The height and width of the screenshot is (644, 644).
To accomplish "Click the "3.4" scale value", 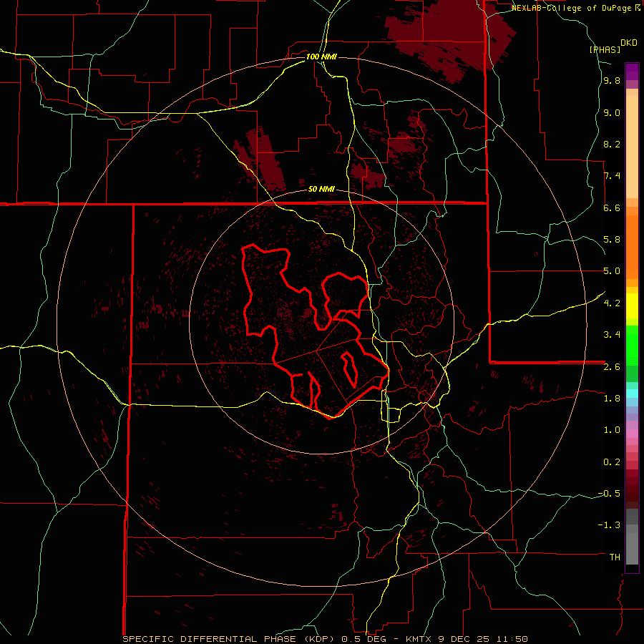I will coord(612,335).
